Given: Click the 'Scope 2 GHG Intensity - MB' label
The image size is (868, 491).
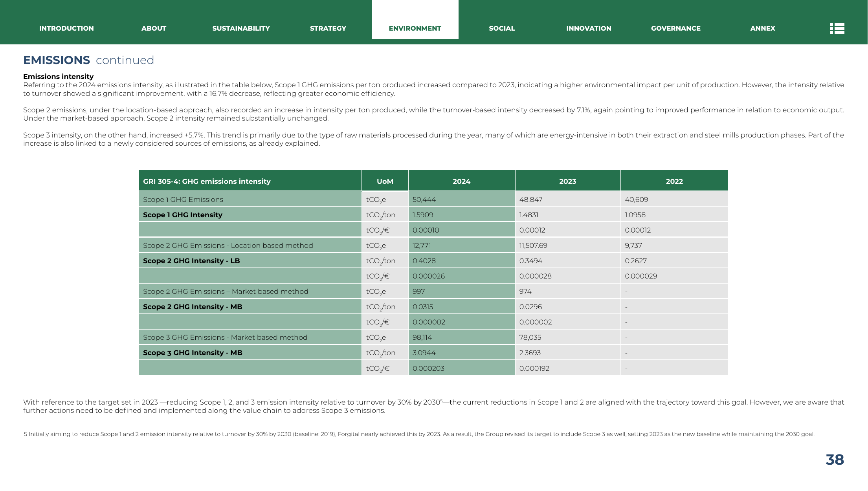Looking at the screenshot, I should pos(193,307).
